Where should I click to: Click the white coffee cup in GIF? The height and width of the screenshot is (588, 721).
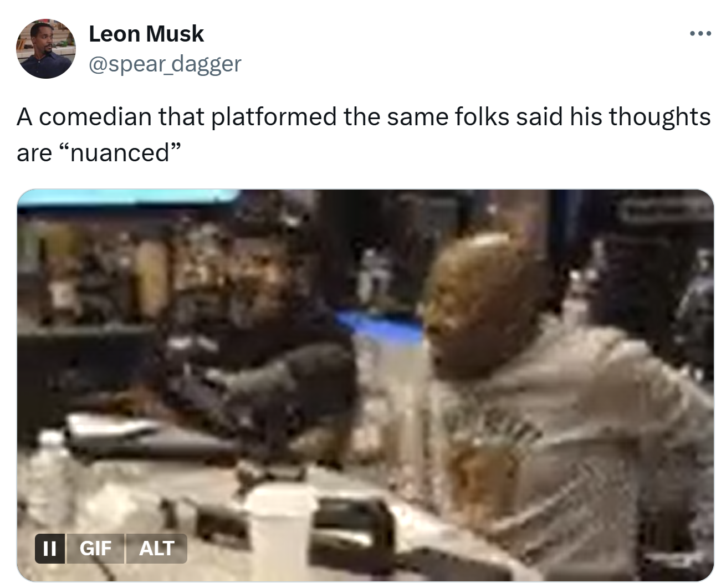tap(280, 532)
